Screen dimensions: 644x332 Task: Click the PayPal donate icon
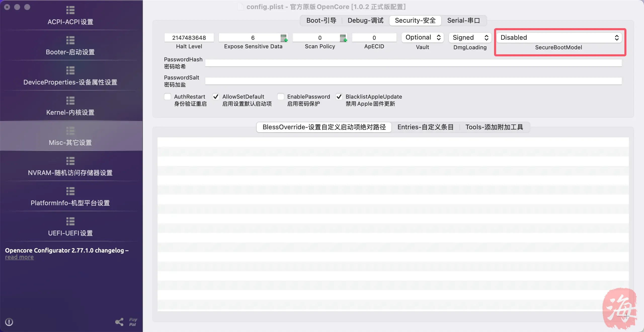tap(133, 322)
